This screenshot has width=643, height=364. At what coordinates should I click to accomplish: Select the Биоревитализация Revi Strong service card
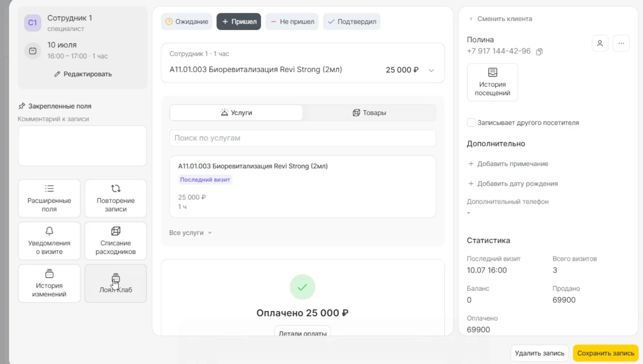point(302,187)
